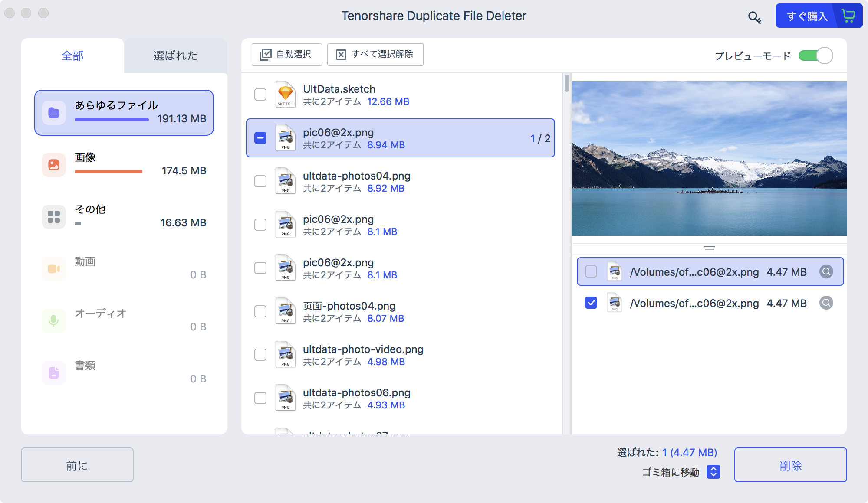Switch to the 全部 tab

[72, 56]
